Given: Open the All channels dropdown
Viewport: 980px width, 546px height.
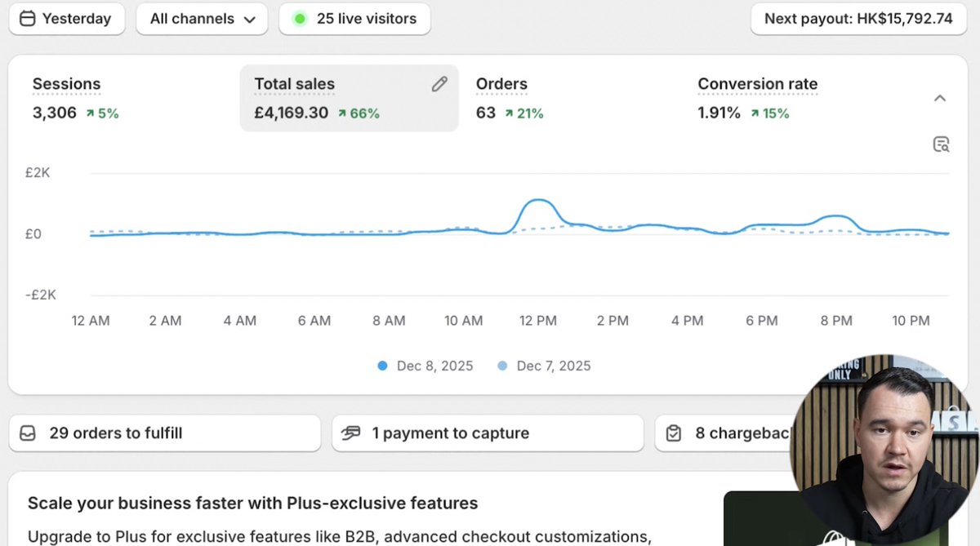Looking at the screenshot, I should tap(202, 18).
